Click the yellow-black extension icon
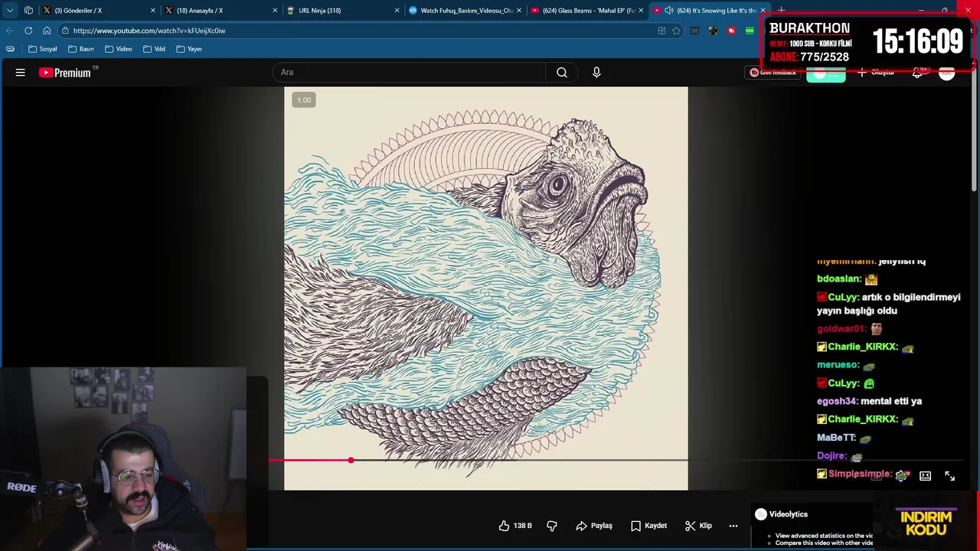980x551 pixels. click(x=713, y=31)
